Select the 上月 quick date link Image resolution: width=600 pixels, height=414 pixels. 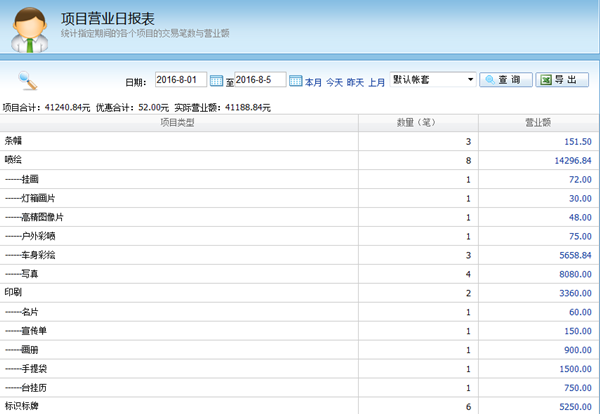click(x=377, y=81)
